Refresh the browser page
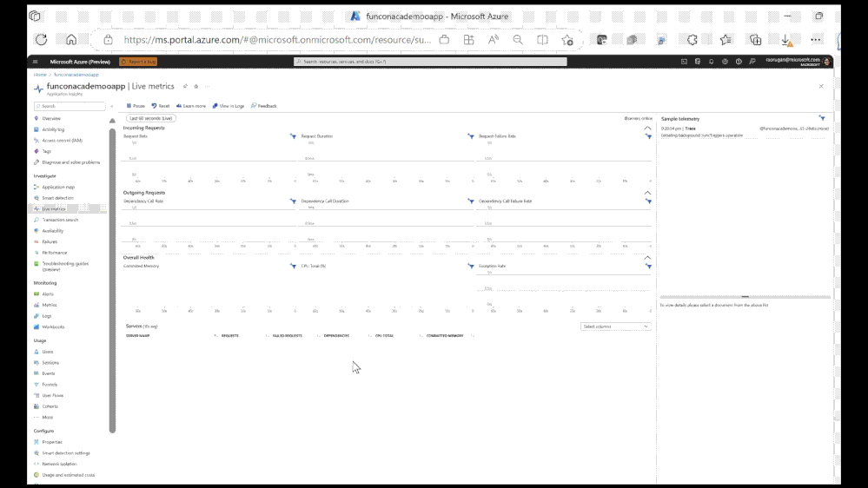Viewport: 868px width, 488px height. (42, 40)
